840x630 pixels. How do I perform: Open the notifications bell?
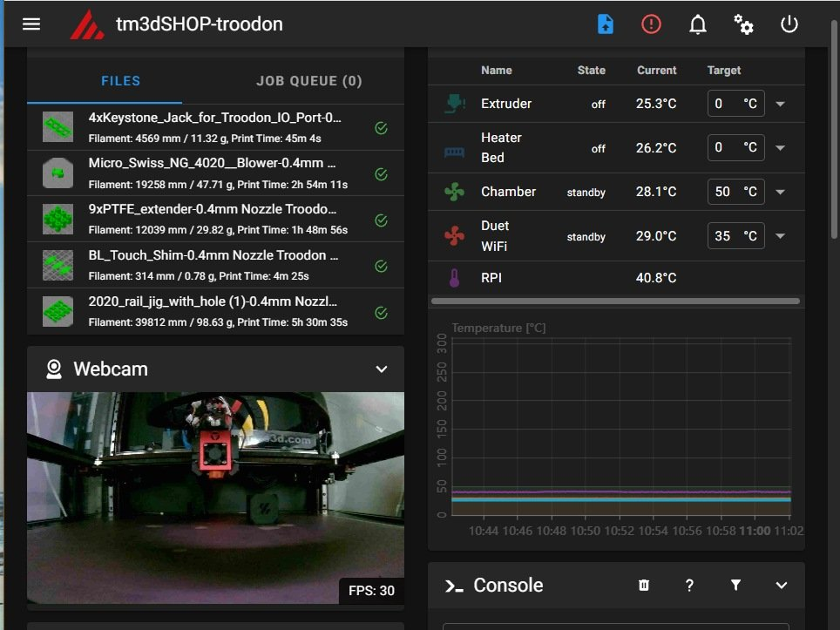click(x=697, y=24)
